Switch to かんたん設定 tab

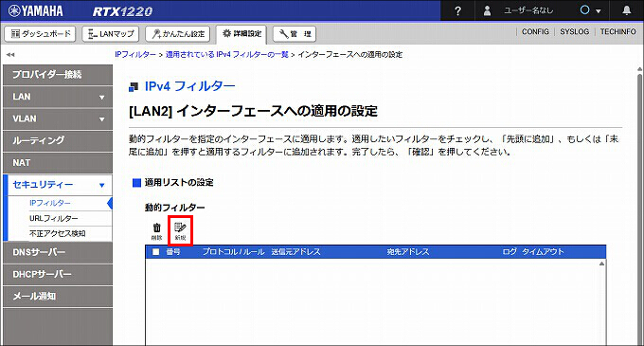coord(178,34)
